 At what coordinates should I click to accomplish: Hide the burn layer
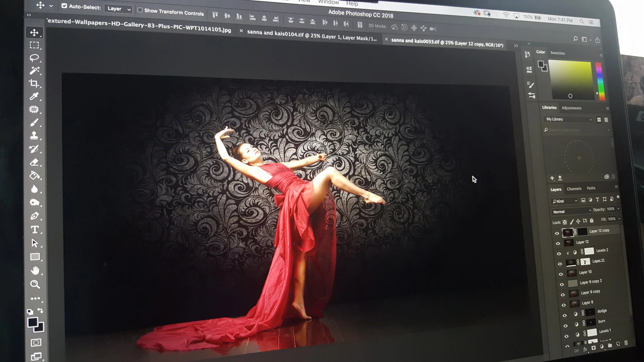[x=565, y=326]
